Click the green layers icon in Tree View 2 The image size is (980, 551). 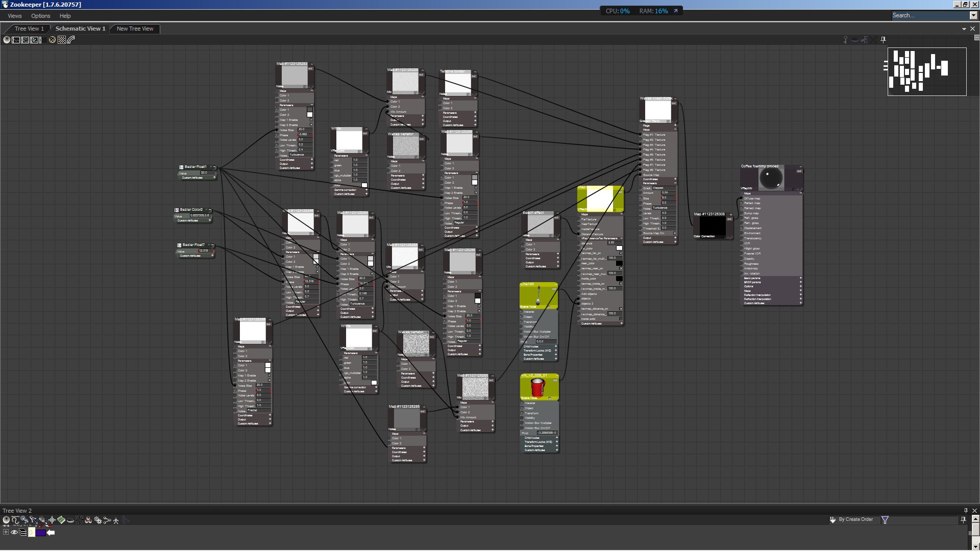tap(61, 520)
